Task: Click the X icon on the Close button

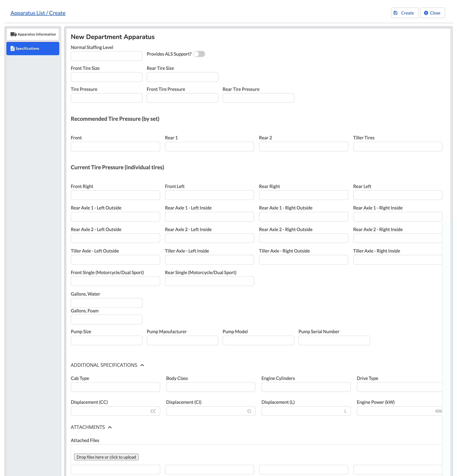Action: point(426,13)
